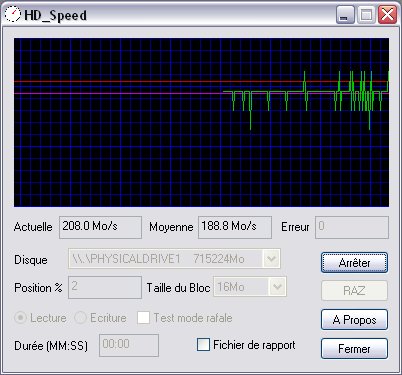Minimize the HD_Speed window
The width and height of the screenshot is (402, 375).
click(x=345, y=15)
